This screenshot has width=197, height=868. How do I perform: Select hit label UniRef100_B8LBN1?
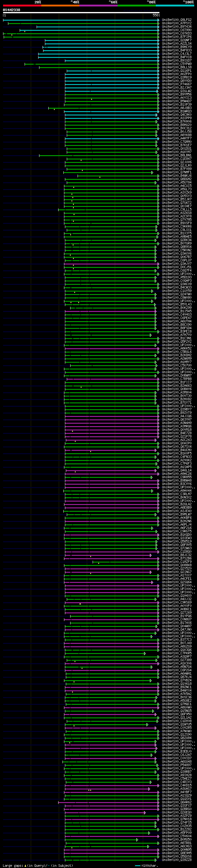[177, 155]
